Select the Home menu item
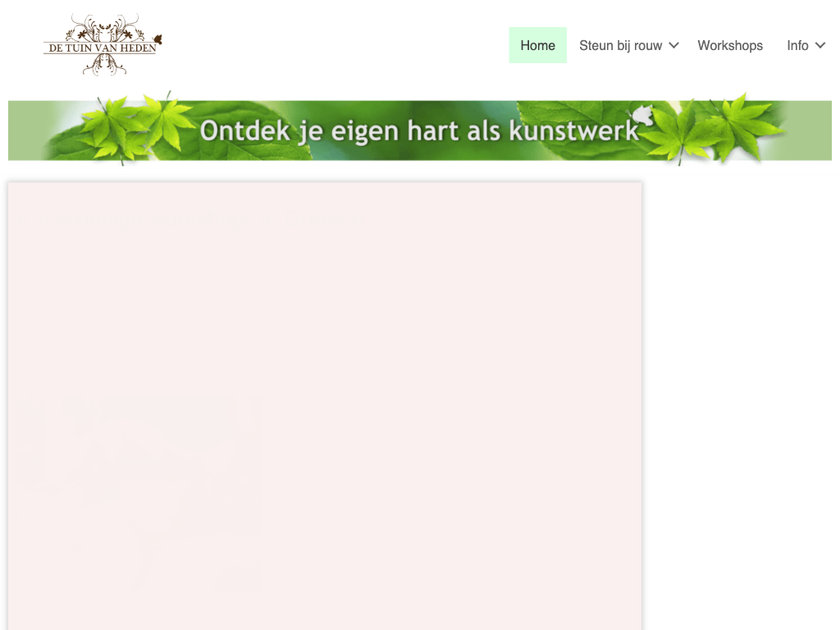Screen dimensions: 840x630 537,46
